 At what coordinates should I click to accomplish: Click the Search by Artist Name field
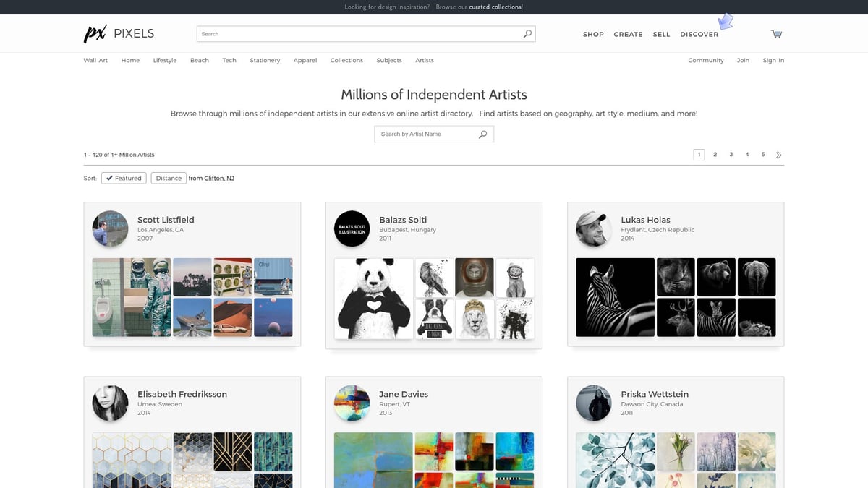[427, 134]
